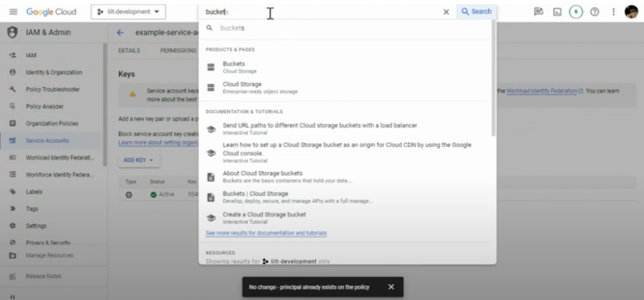This screenshot has width=644, height=300.
Task: Dismiss the No change toast notification
Action: (391, 287)
